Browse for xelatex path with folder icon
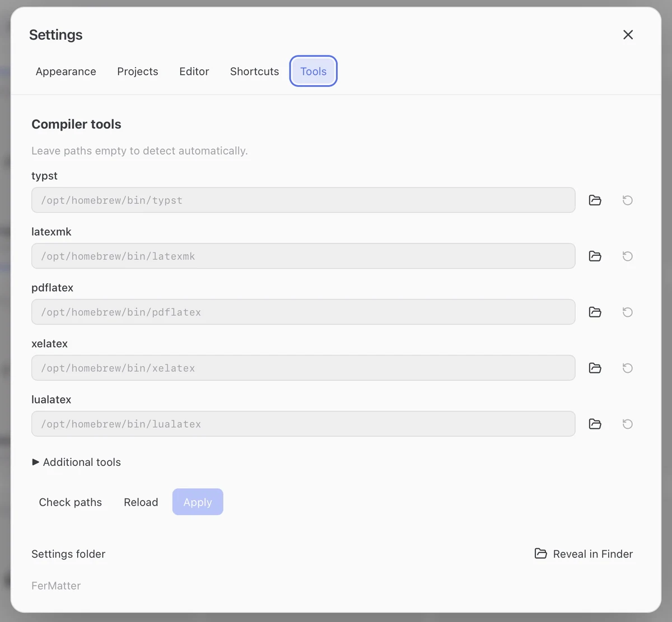Screen dimensions: 672x622 coord(595,368)
